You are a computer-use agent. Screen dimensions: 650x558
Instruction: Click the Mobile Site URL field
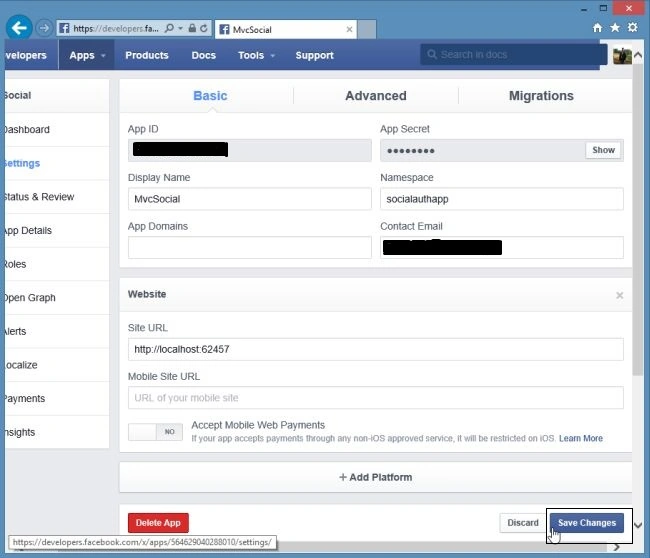(x=376, y=398)
